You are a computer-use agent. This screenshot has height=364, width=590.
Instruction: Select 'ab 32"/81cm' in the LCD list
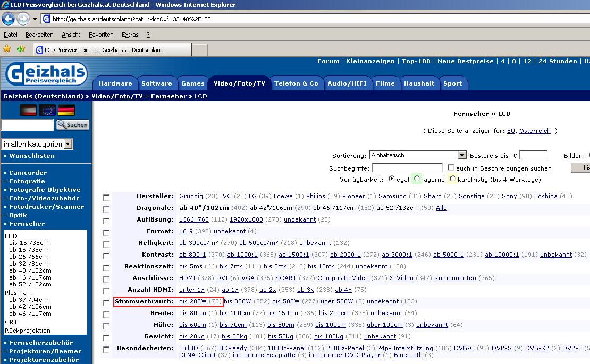pyautogui.click(x=28, y=264)
